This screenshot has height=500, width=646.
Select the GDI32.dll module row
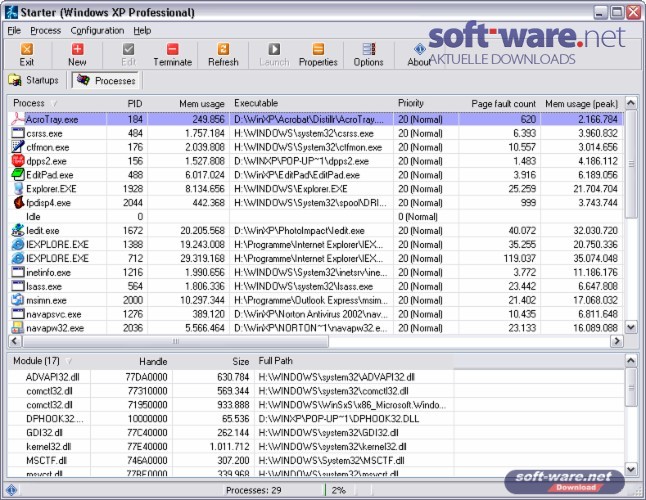pos(315,432)
